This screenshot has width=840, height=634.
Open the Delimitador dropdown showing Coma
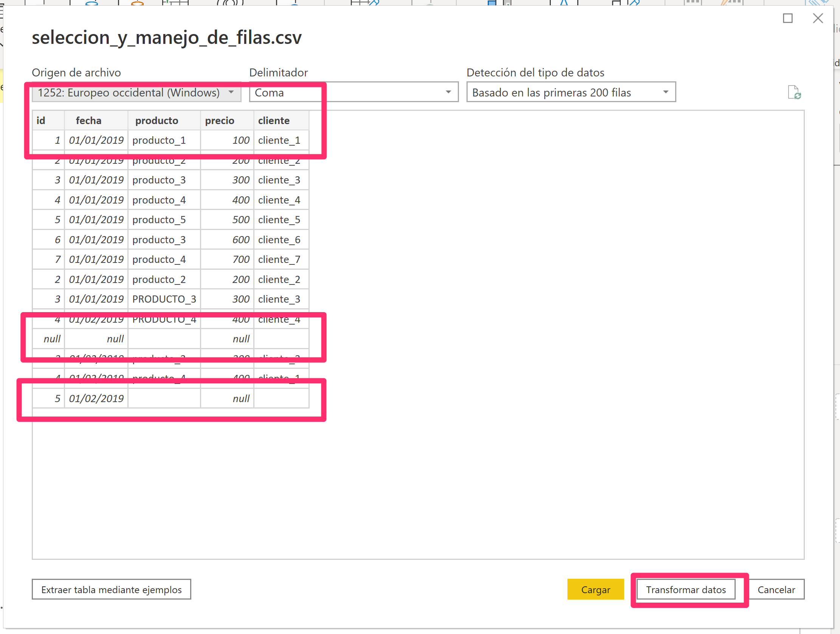pyautogui.click(x=353, y=92)
